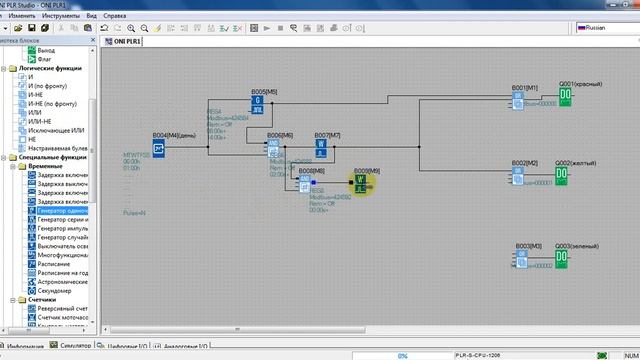Select the B006 AND block

(x=273, y=149)
